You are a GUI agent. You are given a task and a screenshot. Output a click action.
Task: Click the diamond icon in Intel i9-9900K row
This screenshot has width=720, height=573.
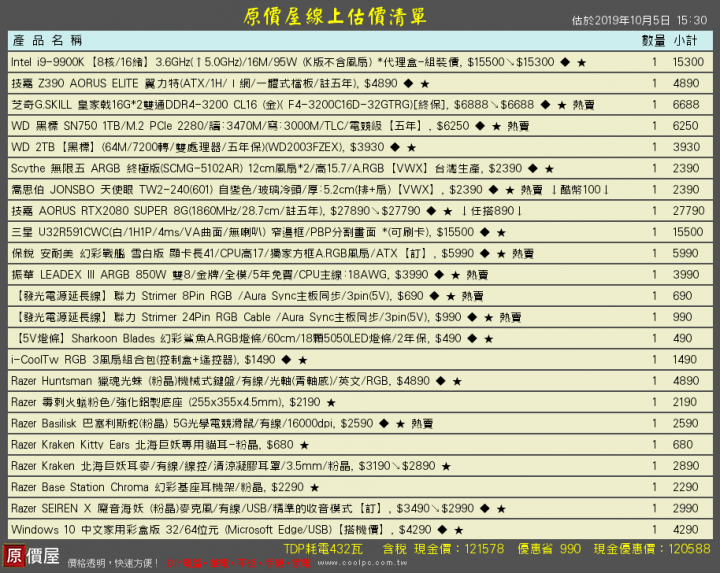pos(565,62)
